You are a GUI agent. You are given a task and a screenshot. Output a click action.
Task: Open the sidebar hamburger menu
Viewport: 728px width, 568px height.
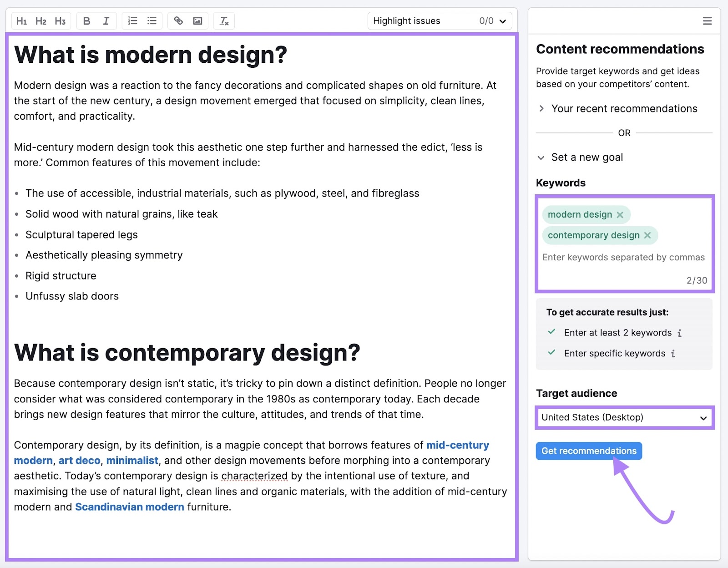pyautogui.click(x=707, y=21)
